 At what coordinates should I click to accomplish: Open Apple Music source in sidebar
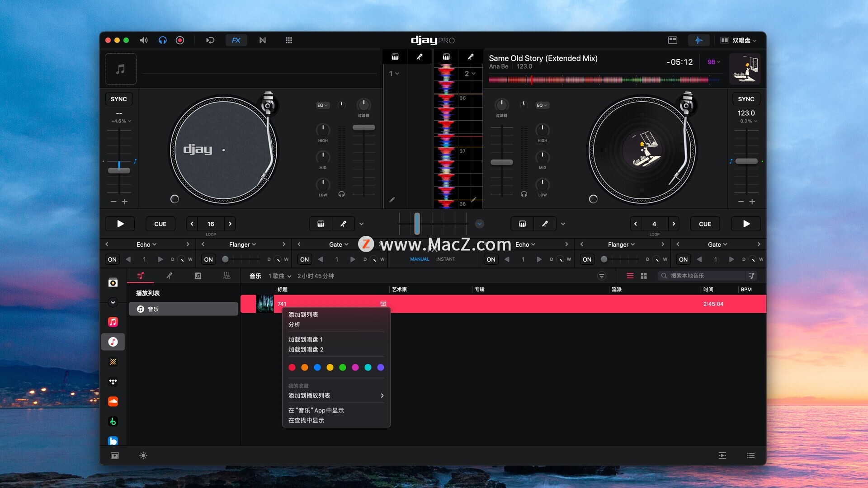(x=113, y=322)
